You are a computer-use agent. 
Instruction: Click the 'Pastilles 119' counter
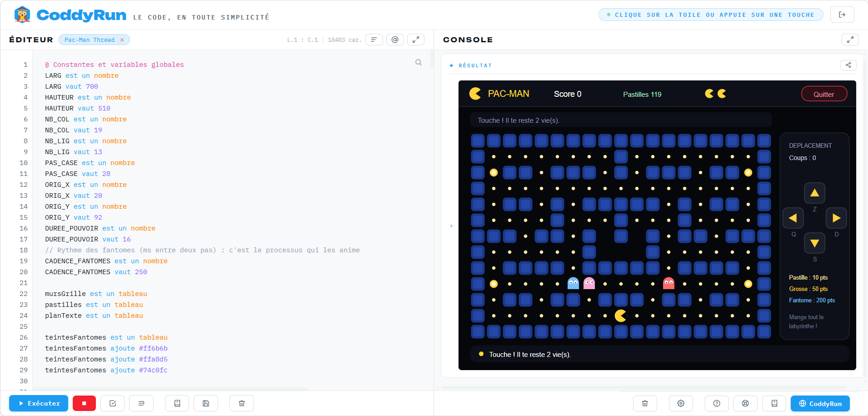click(x=642, y=95)
